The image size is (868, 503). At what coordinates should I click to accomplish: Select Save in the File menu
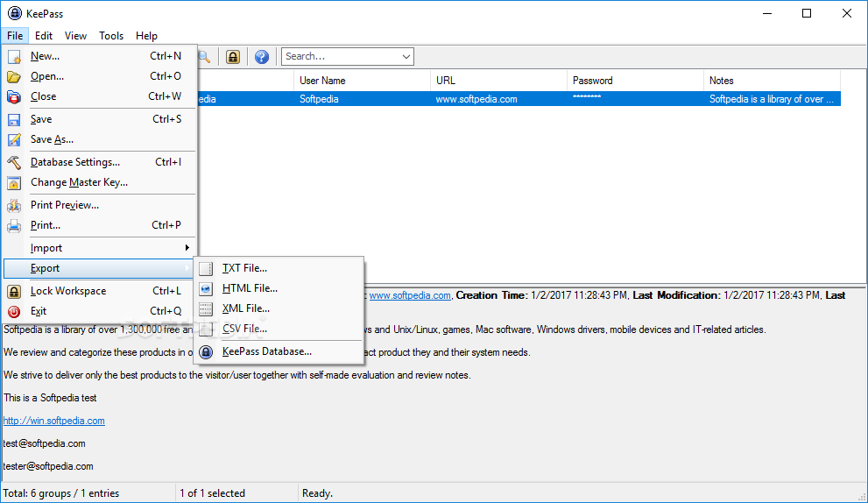click(100, 119)
